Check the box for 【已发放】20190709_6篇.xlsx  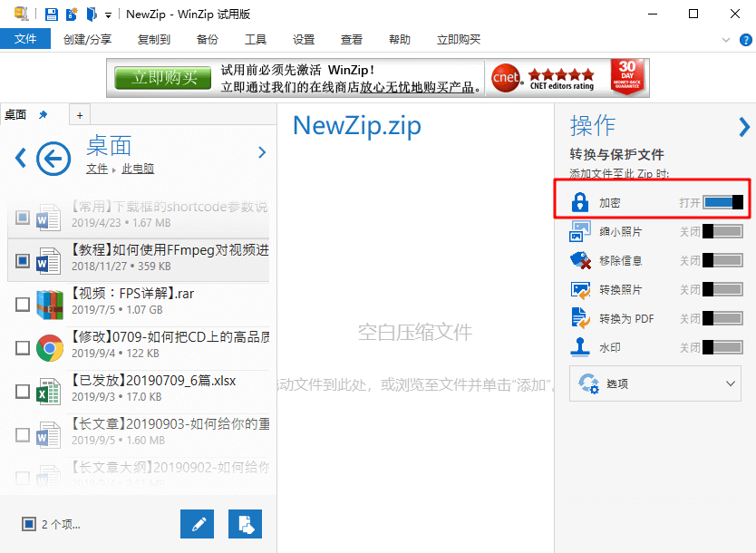(22, 391)
